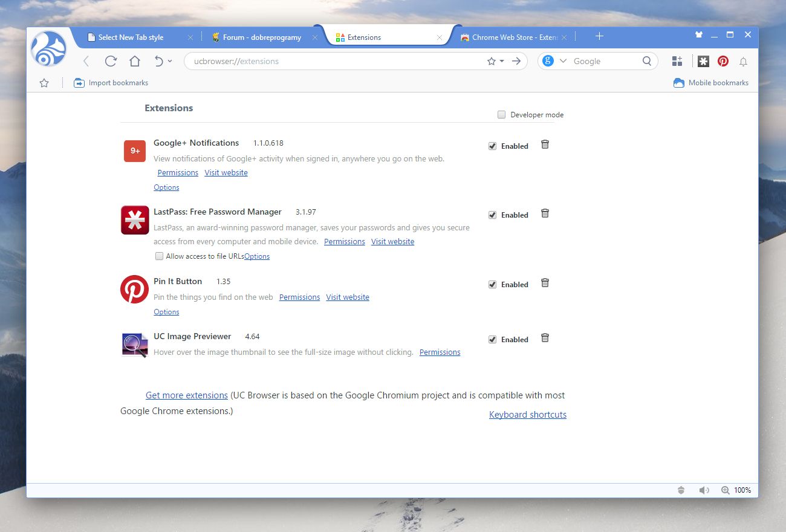
Task: Click the magnifier search icon
Action: [x=647, y=61]
